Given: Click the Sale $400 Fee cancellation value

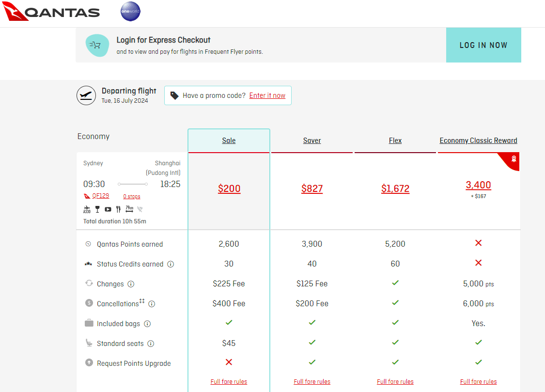Looking at the screenshot, I should (x=229, y=303).
